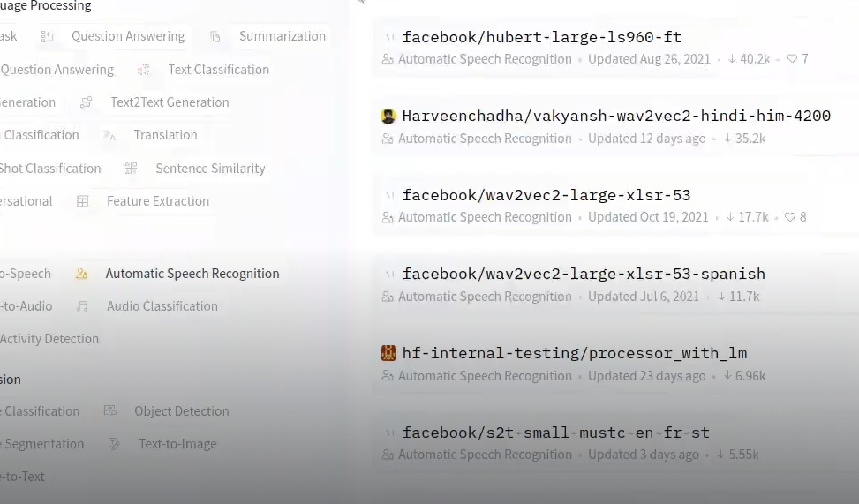The width and height of the screenshot is (859, 504).
Task: Click 'Updated 3 days ago' text
Action: [644, 455]
